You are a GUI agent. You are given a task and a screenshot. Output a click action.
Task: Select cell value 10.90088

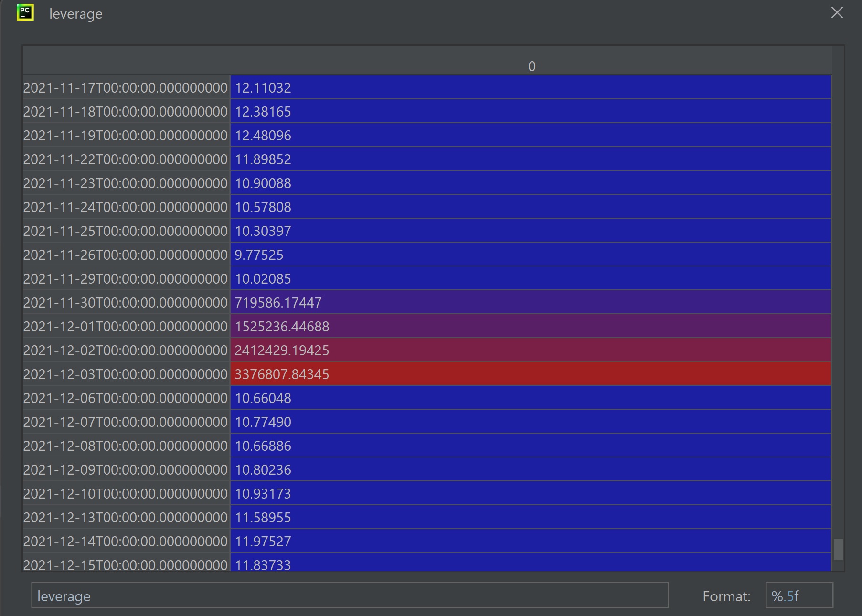tap(531, 183)
